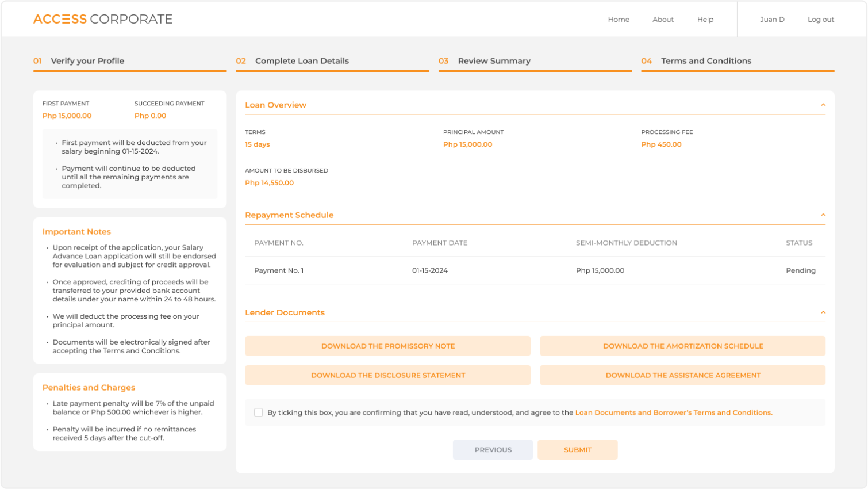Click the First Payment Php 15,000.00 value
This screenshot has width=868, height=489.
coord(67,116)
